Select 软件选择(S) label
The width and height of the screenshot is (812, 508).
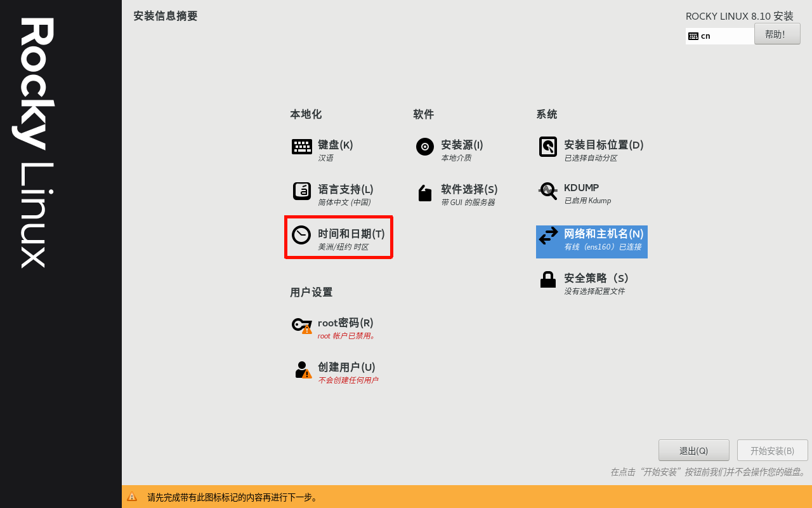[469, 189]
